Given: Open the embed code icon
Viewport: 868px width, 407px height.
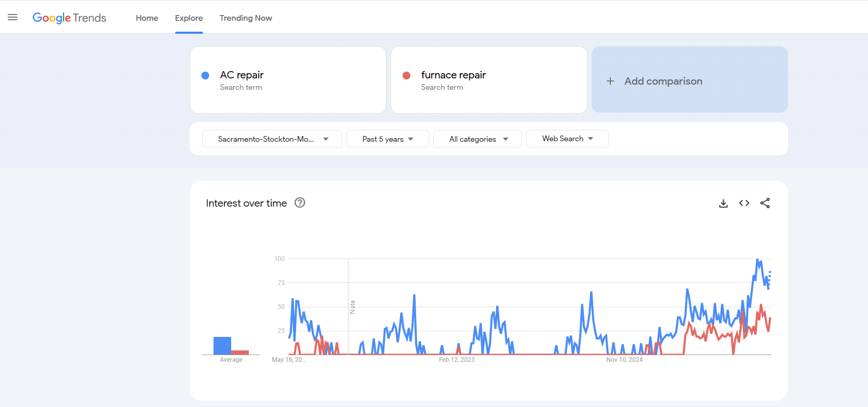Looking at the screenshot, I should click(x=744, y=203).
